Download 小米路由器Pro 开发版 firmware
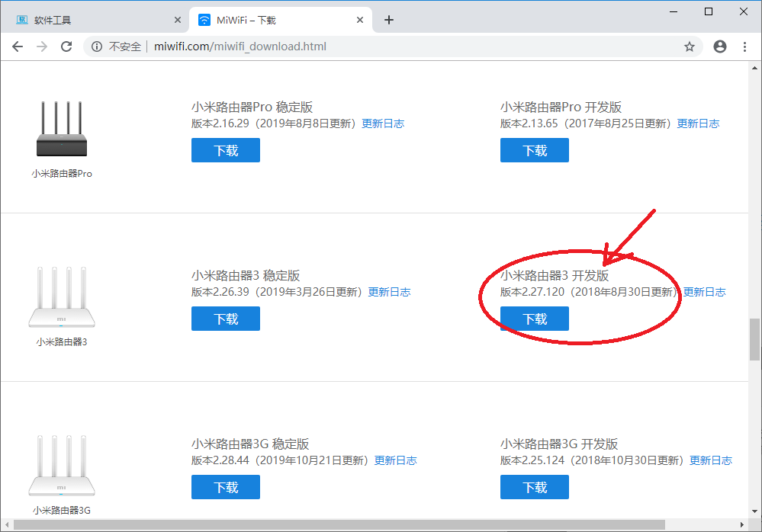Screen dimensions: 762x532 click(535, 150)
